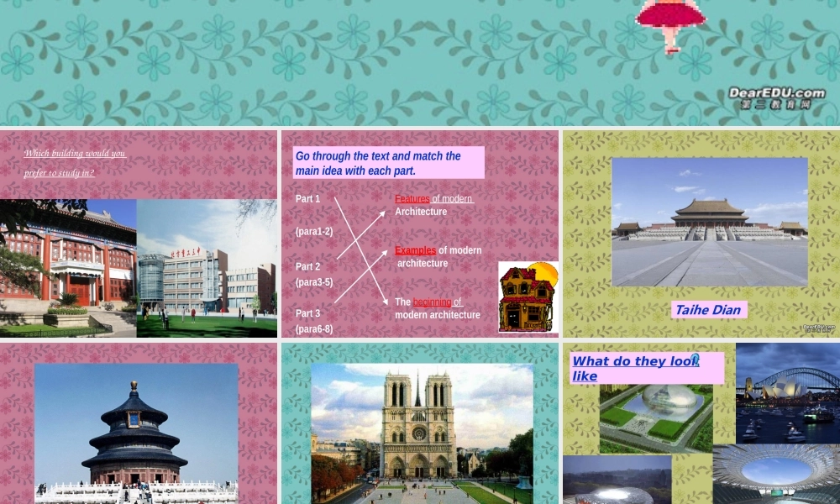
Task: Open the Temple of Heaven photo slide
Action: pos(139,423)
